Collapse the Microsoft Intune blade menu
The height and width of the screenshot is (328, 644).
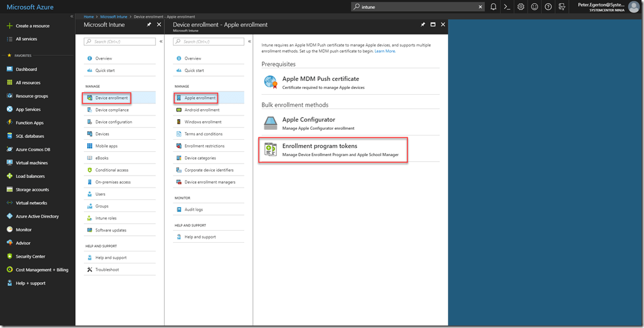pos(161,41)
